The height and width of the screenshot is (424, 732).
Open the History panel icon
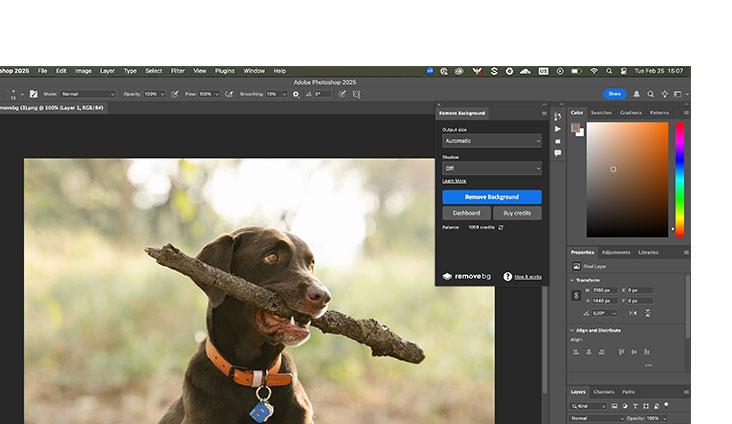tap(557, 117)
